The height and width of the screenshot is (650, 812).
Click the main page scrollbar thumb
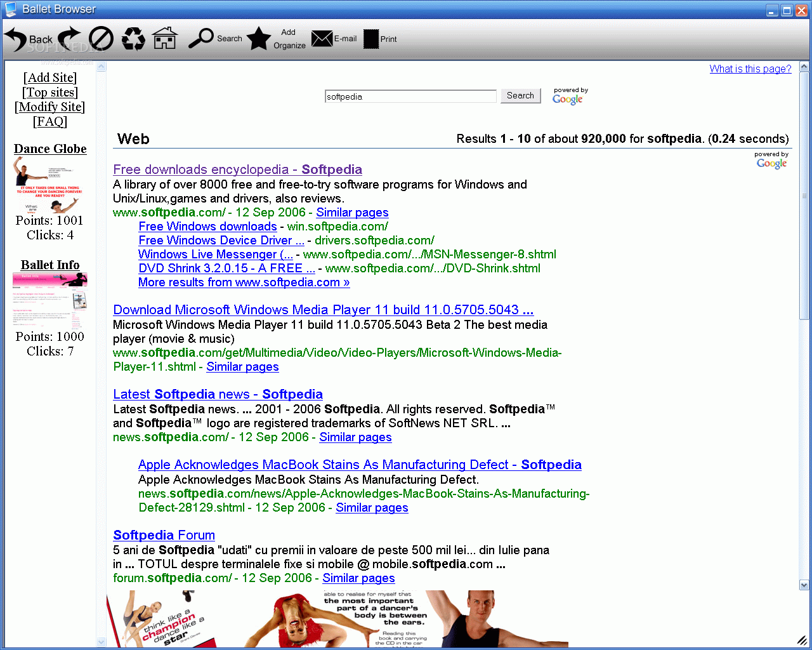(804, 196)
